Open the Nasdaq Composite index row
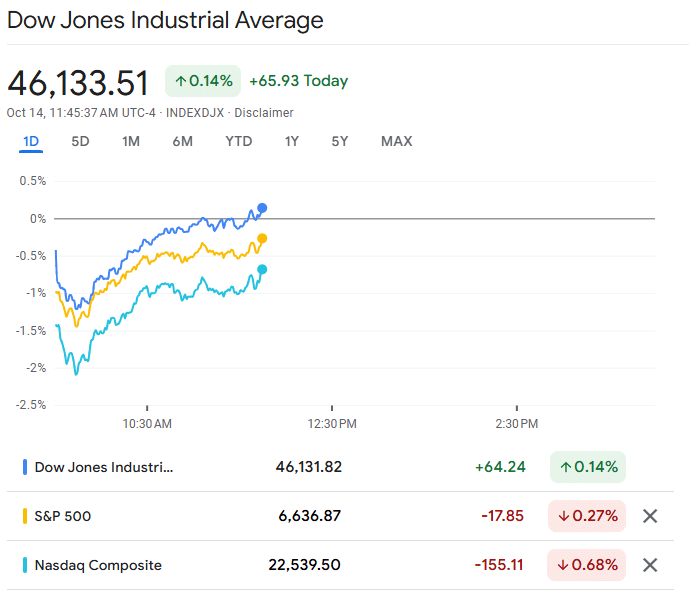Image resolution: width=689 pixels, height=601 pixels. pos(97,565)
